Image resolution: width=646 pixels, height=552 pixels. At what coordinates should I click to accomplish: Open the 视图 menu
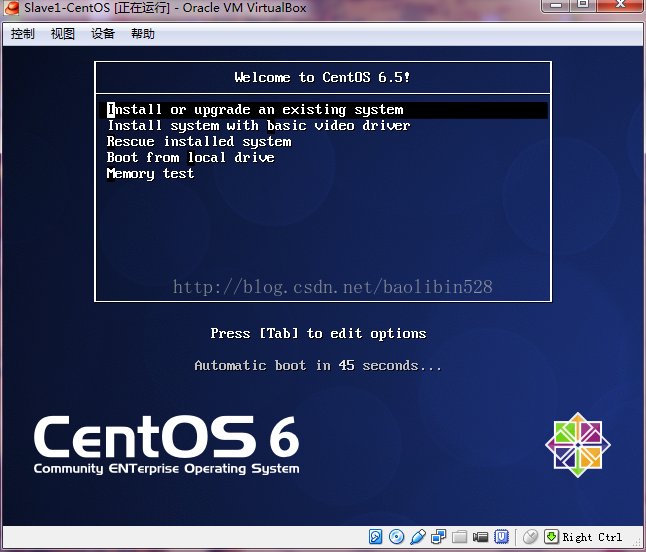pos(63,34)
